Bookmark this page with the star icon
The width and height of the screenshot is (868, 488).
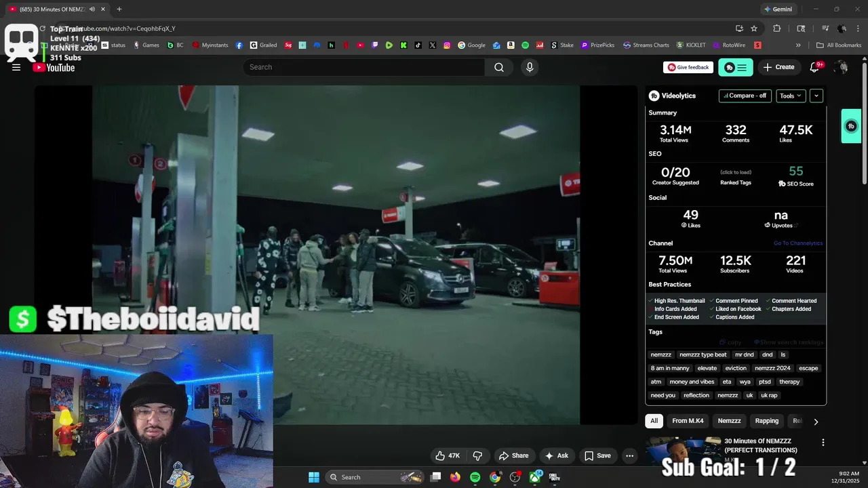tap(754, 28)
